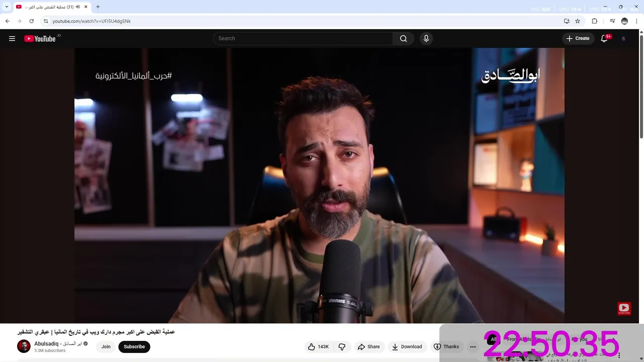Open the browser extensions puzzle icon
Viewport: 644px width, 362px height.
coord(594,21)
